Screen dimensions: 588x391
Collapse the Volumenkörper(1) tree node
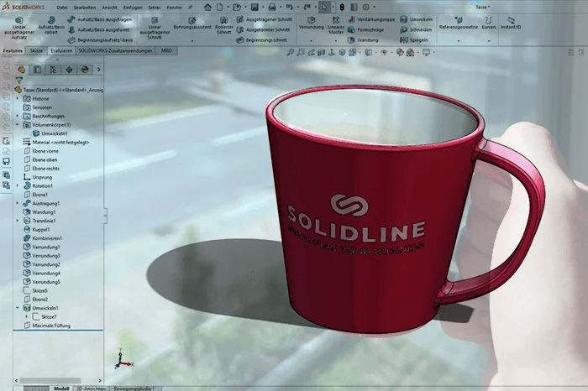tap(18, 125)
